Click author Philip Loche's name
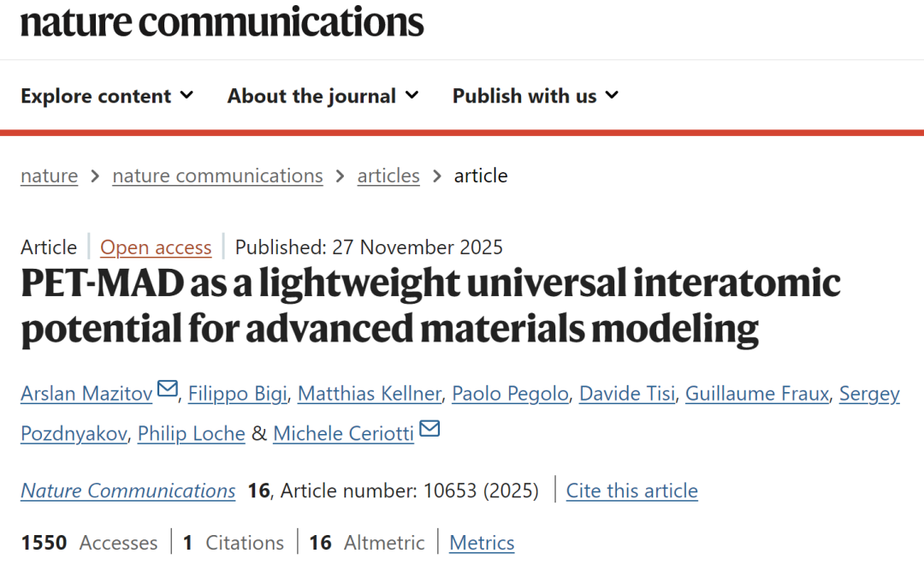The image size is (924, 577). coord(191,433)
